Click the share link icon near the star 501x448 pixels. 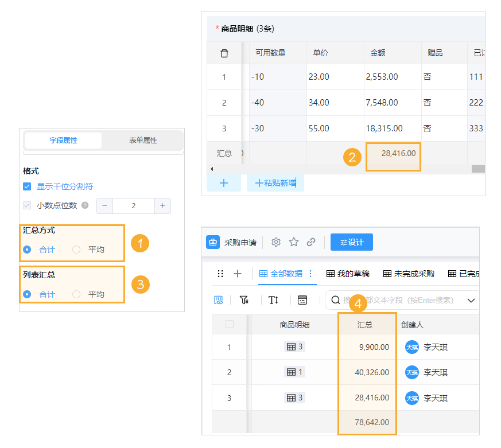click(311, 242)
